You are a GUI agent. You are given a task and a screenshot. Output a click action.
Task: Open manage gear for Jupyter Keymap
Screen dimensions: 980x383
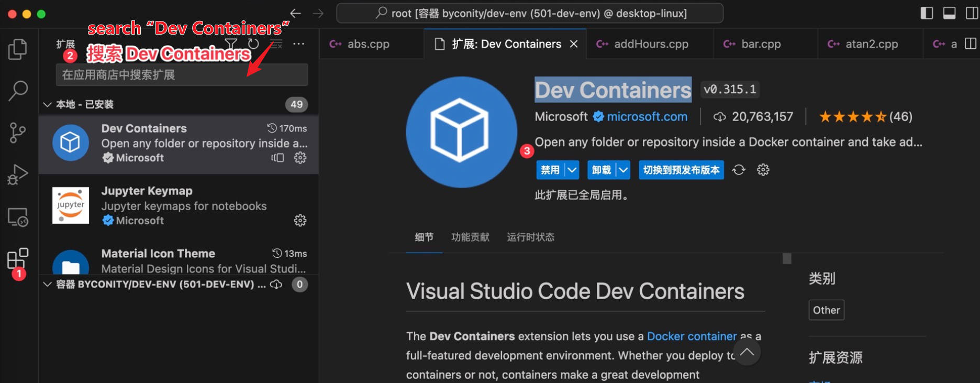[300, 221]
